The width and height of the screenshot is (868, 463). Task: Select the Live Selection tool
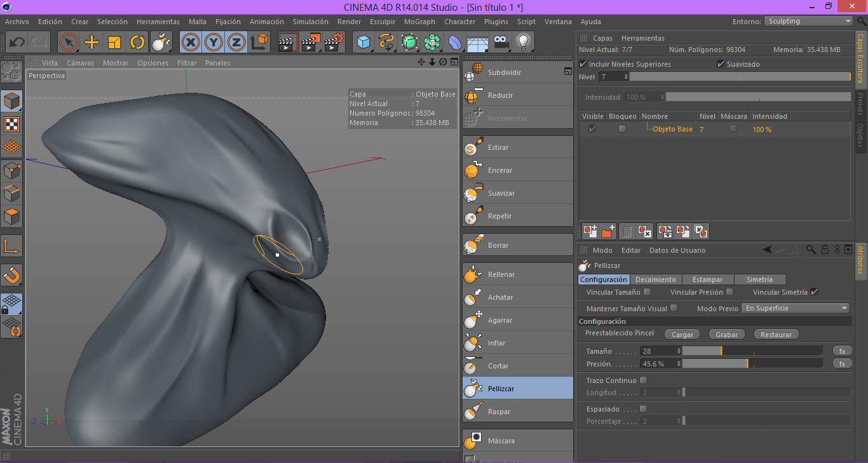[x=69, y=43]
